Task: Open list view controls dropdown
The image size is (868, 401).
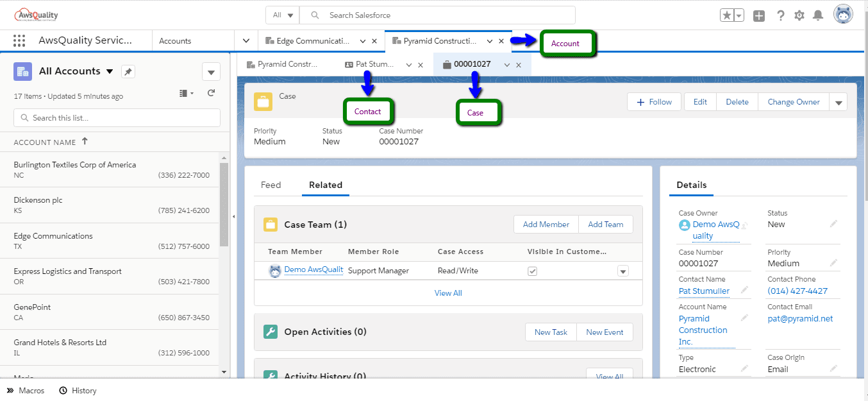Action: click(211, 71)
